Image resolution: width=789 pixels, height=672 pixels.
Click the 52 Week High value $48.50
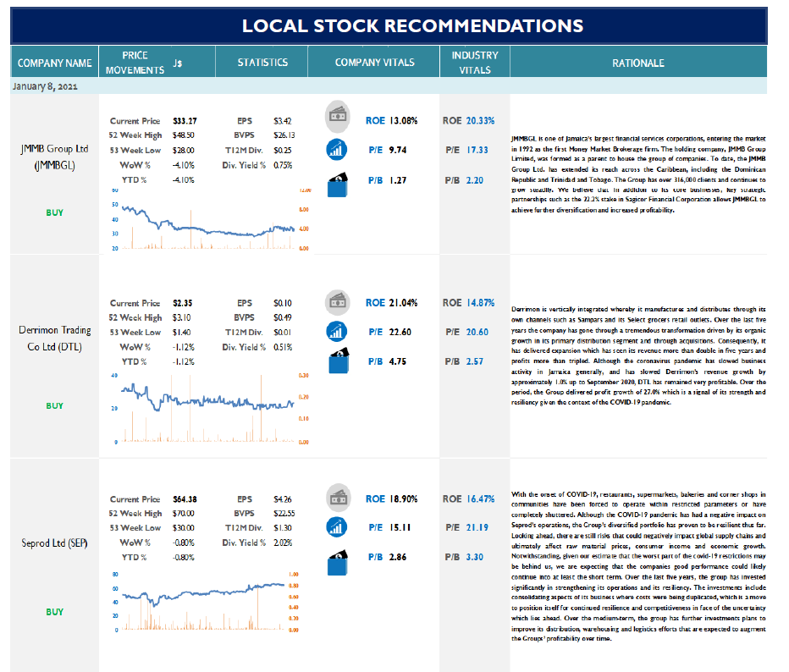pyautogui.click(x=183, y=135)
